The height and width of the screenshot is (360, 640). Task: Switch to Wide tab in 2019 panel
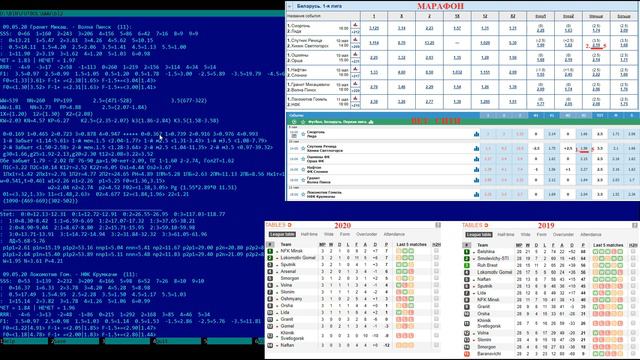[x=525, y=235]
